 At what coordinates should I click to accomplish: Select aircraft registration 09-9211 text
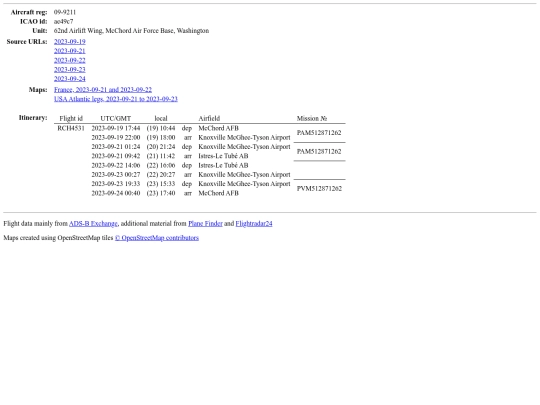[x=65, y=12]
